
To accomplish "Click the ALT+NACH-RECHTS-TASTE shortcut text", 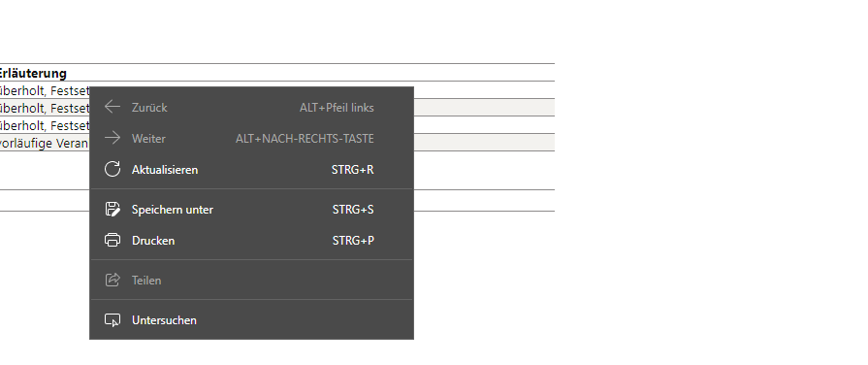I will click(x=305, y=139).
